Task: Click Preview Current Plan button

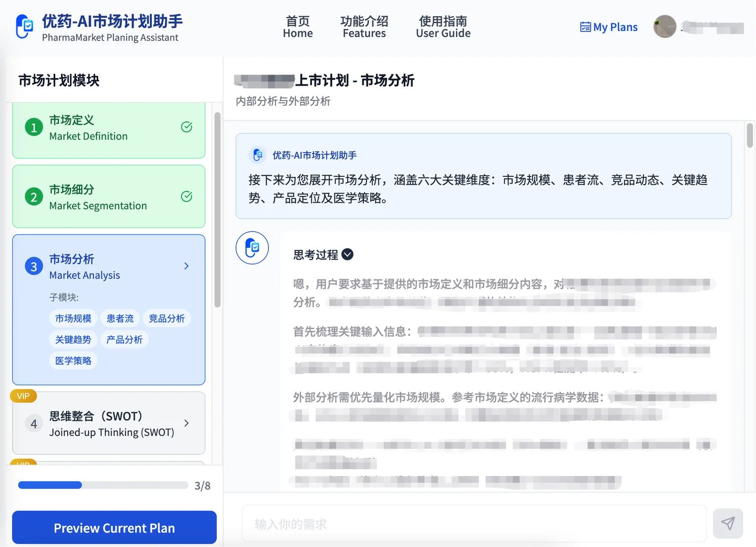Action: point(114,528)
